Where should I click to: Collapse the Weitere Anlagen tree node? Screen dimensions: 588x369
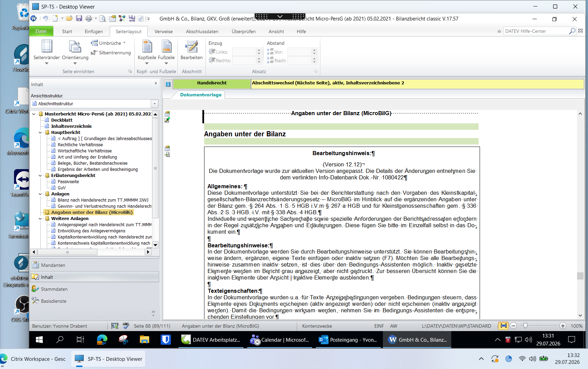pos(40,219)
